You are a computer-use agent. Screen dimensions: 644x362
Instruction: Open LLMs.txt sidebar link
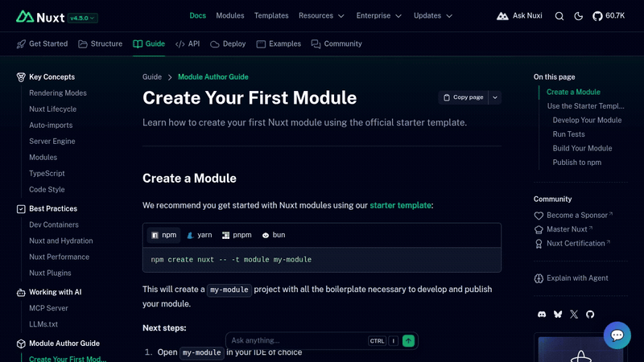click(x=43, y=324)
